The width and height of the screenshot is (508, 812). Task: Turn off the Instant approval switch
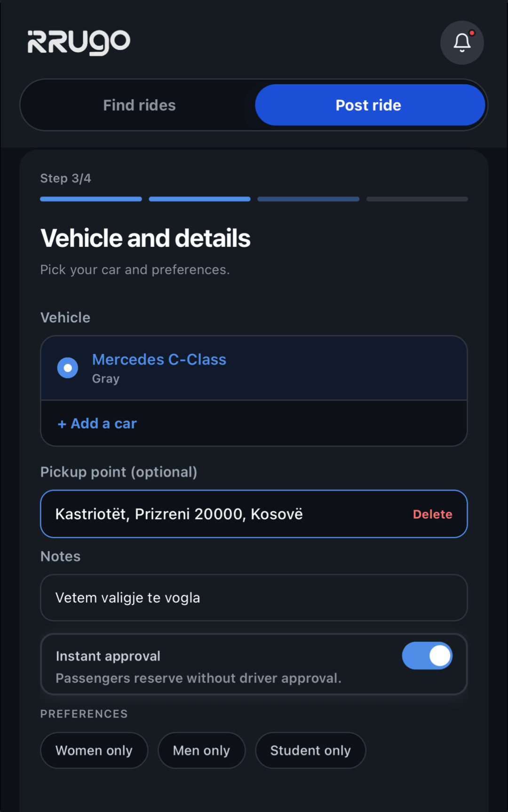click(x=427, y=656)
